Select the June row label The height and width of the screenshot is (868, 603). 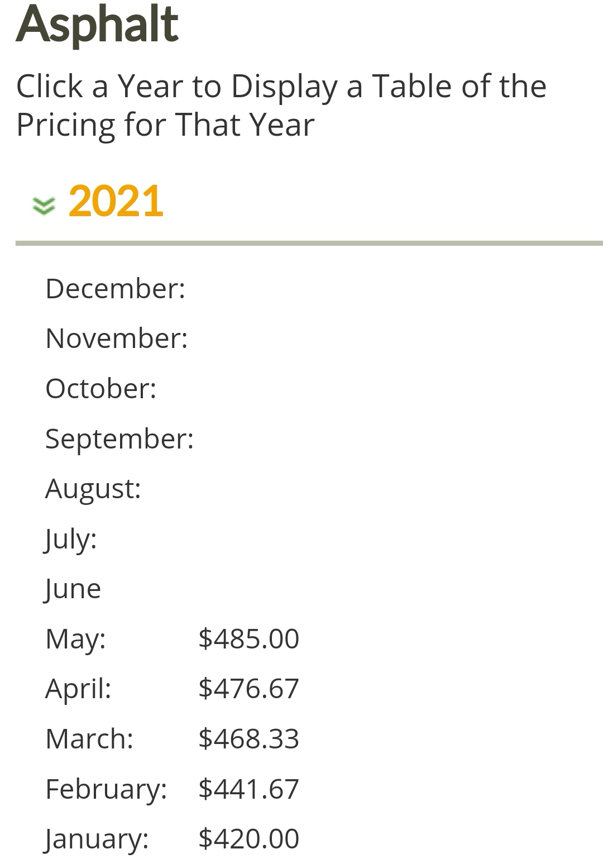tap(73, 589)
